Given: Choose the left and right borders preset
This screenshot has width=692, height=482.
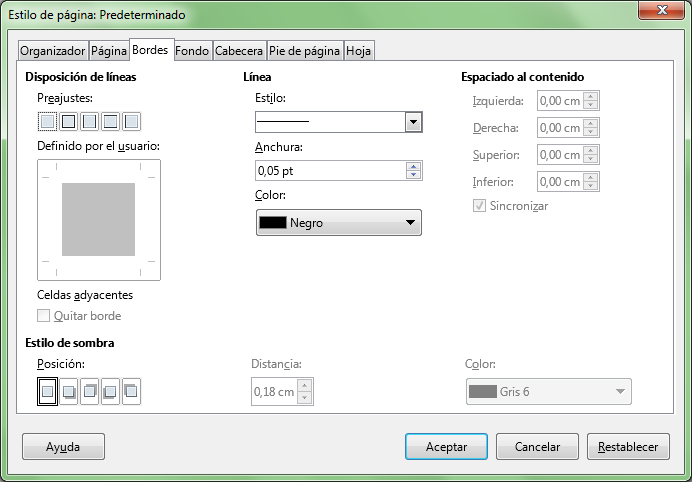Looking at the screenshot, I should (x=89, y=122).
